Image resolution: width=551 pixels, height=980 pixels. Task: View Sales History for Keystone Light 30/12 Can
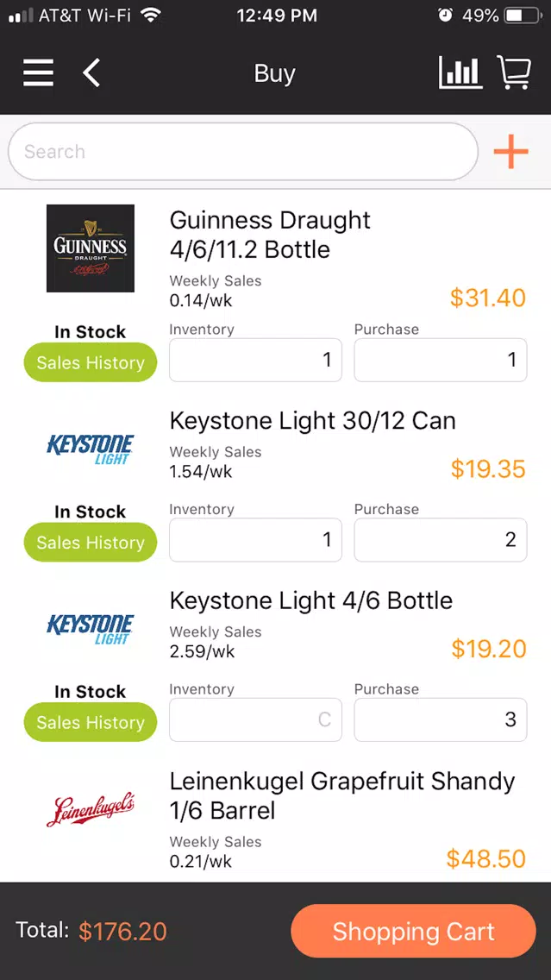[x=91, y=543]
